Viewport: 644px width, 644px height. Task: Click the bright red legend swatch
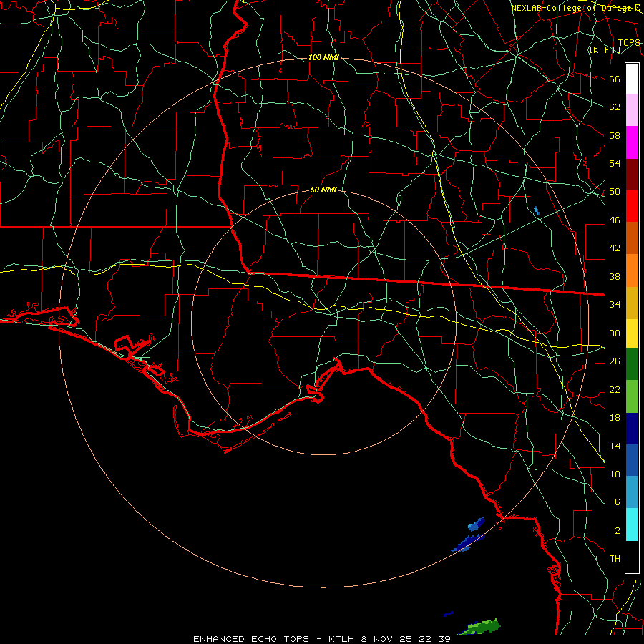(x=632, y=206)
